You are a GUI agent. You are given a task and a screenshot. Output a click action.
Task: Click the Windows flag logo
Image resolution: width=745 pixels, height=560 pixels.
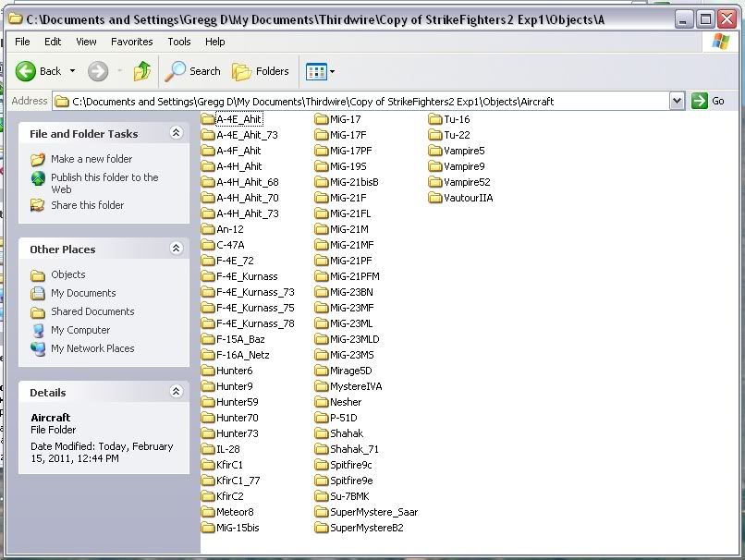721,42
